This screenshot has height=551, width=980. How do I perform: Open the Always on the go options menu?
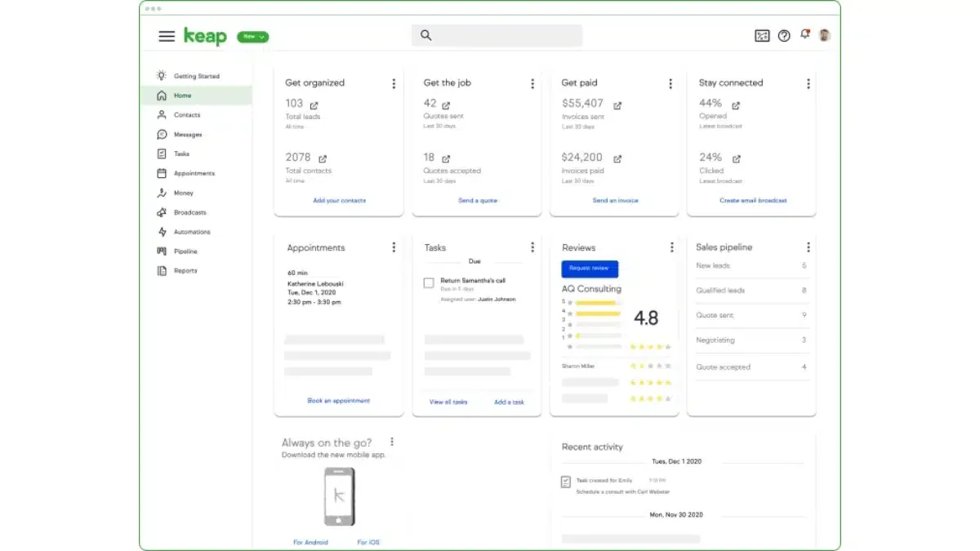(392, 442)
